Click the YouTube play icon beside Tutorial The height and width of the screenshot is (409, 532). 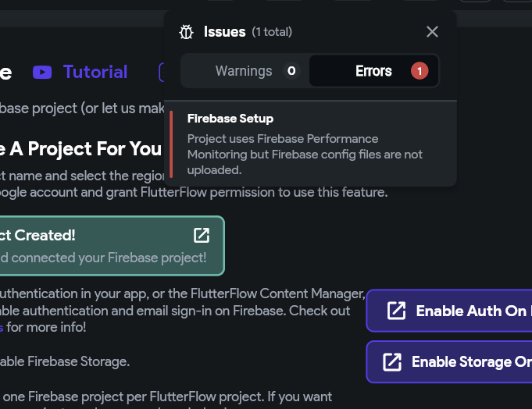click(x=42, y=72)
